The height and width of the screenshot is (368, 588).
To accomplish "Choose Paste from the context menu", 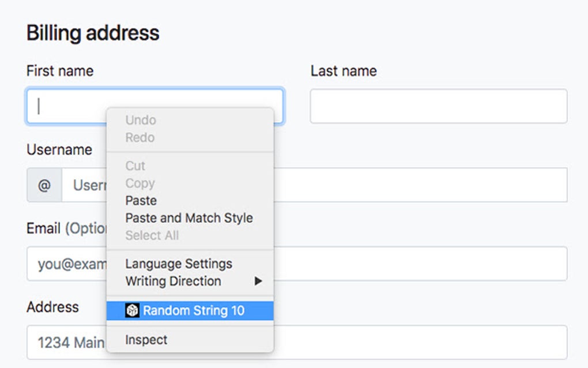I will (141, 201).
